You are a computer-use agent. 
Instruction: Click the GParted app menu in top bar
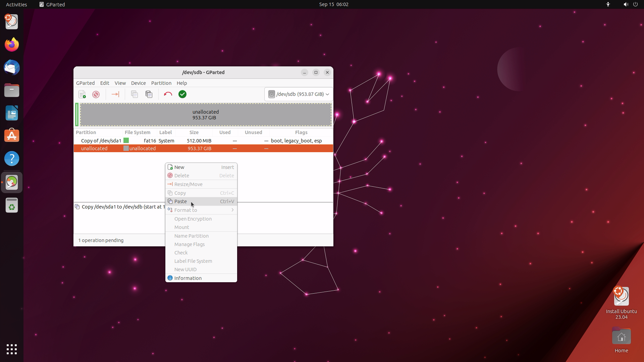coord(52,4)
